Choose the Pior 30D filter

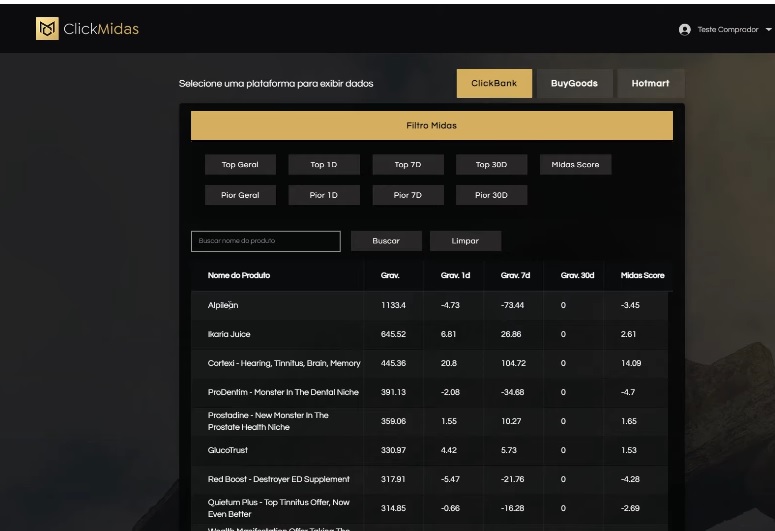click(x=491, y=195)
